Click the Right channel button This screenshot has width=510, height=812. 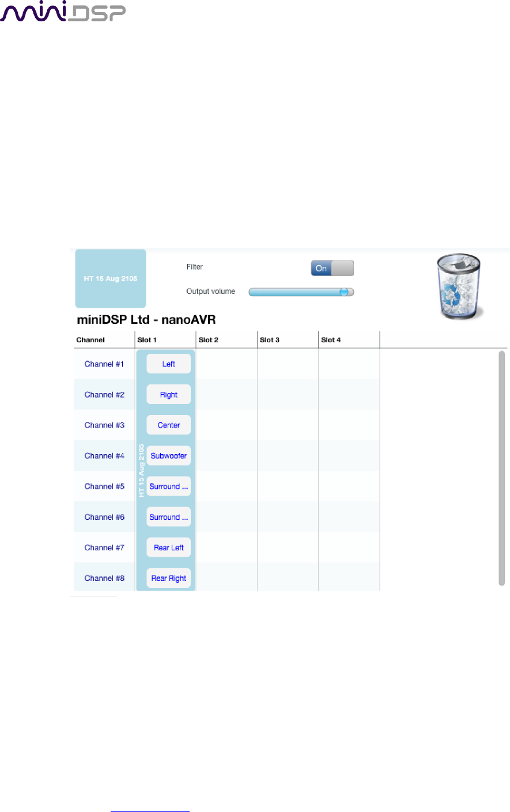[x=168, y=395]
